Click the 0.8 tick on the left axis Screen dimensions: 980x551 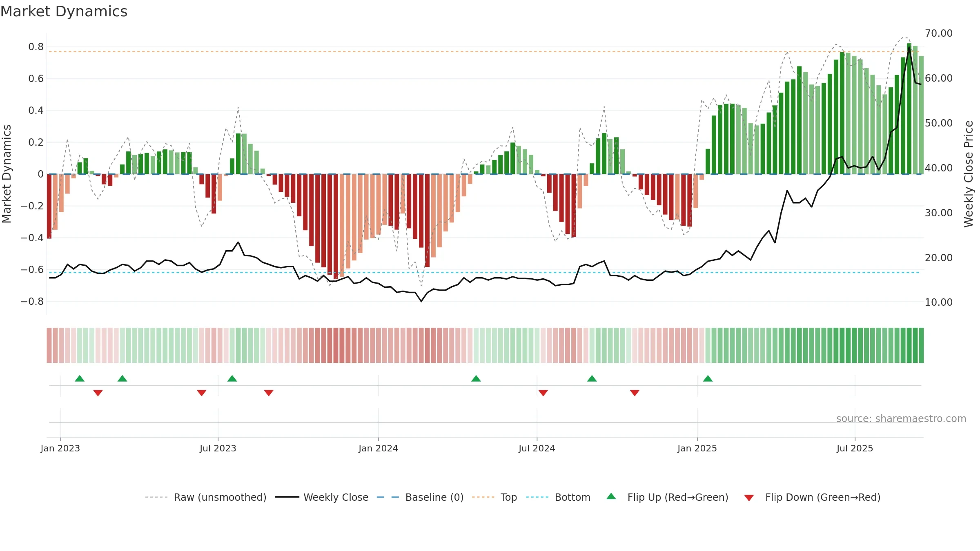point(36,47)
